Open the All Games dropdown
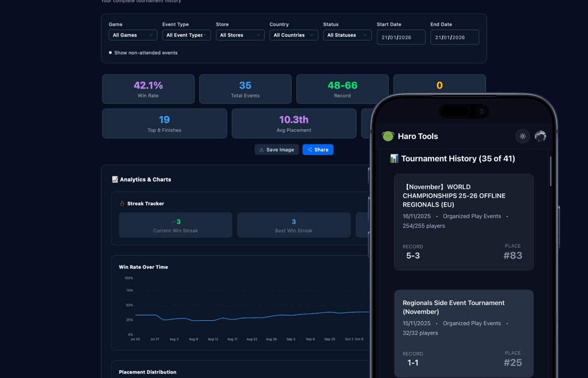 coord(133,35)
